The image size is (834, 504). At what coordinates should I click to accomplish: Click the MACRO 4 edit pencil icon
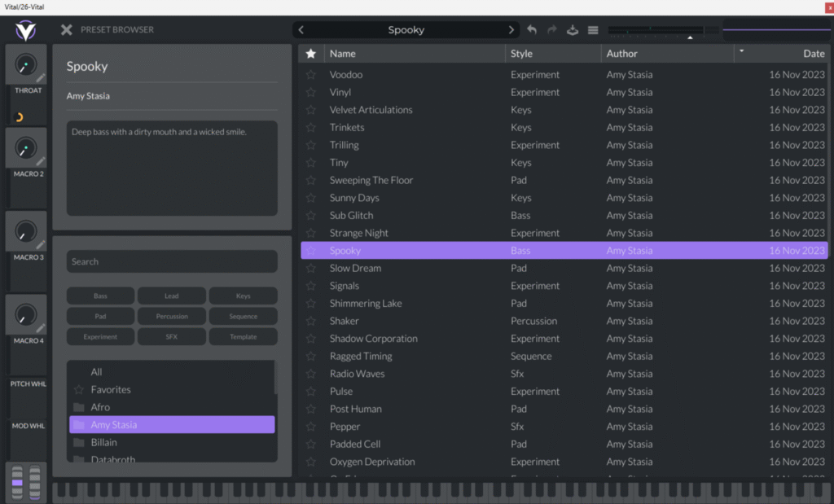pos(41,328)
